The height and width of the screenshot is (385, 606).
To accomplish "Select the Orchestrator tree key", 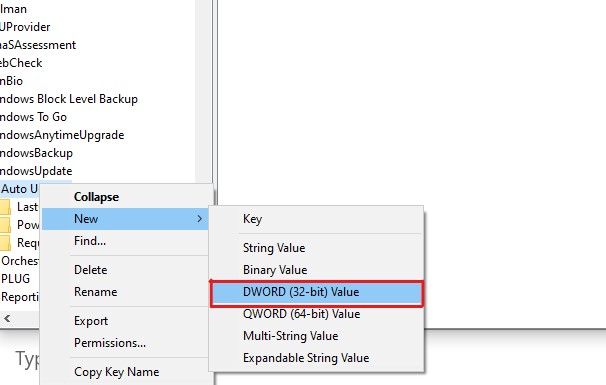I will tap(19, 261).
